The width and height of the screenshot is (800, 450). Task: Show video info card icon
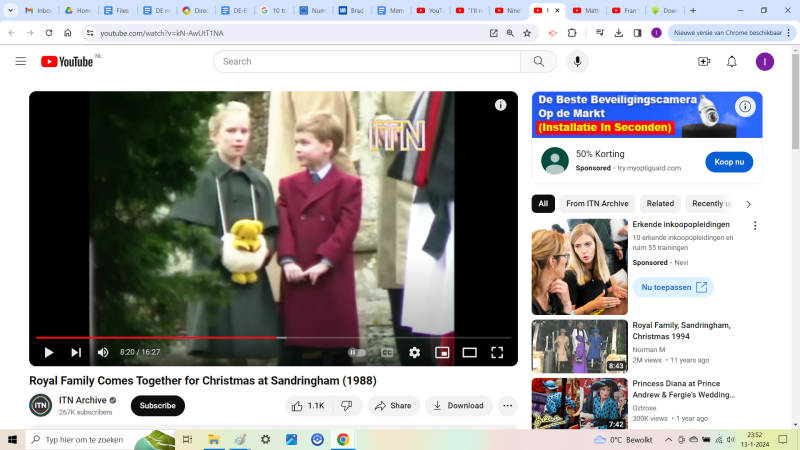coord(501,105)
